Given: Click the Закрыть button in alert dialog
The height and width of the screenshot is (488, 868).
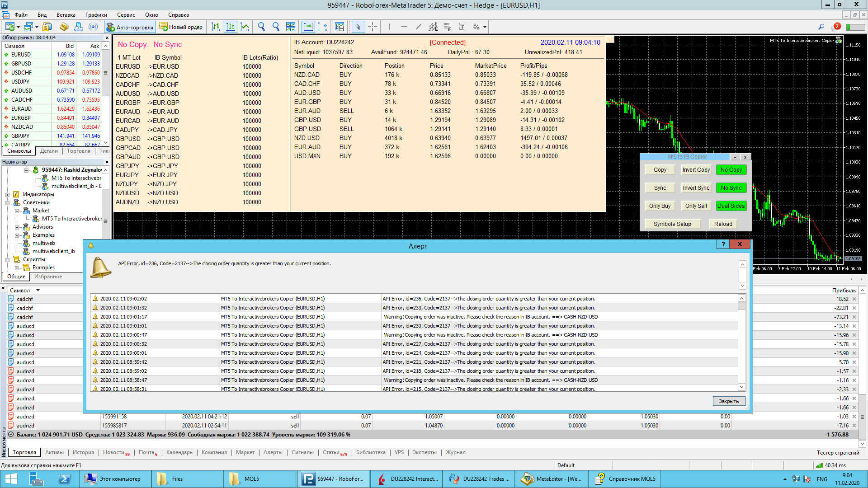Looking at the screenshot, I should pyautogui.click(x=729, y=401).
